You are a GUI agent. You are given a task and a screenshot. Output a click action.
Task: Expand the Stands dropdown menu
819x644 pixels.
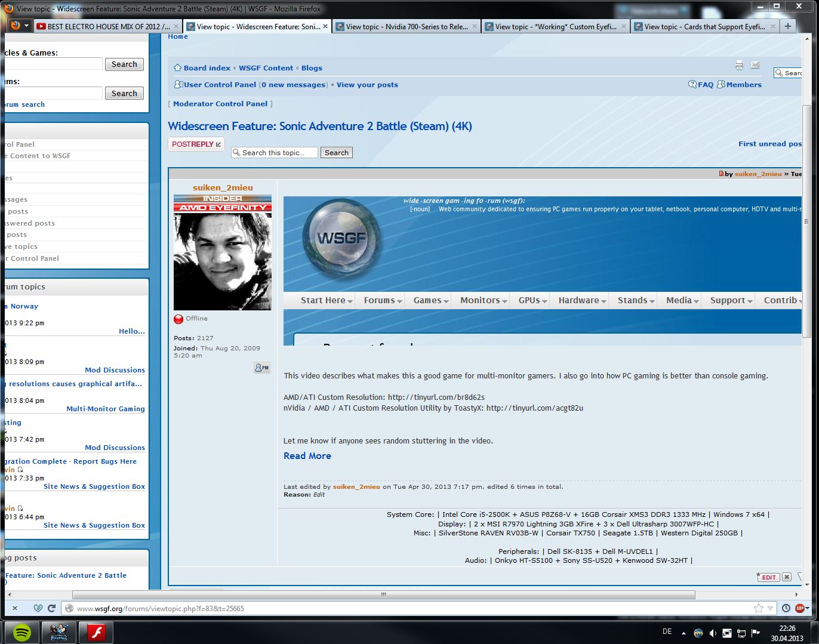tap(636, 300)
